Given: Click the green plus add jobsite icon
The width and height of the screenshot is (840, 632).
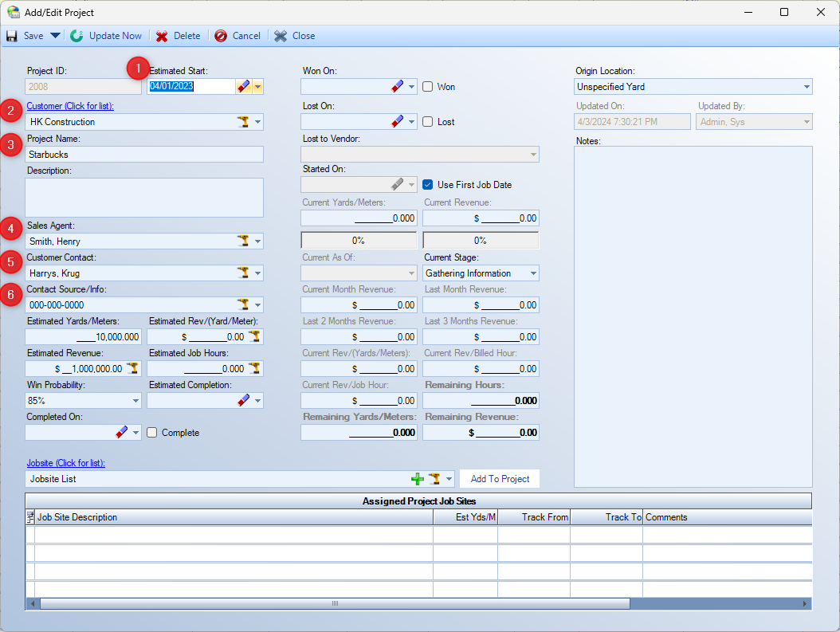Looking at the screenshot, I should [418, 479].
